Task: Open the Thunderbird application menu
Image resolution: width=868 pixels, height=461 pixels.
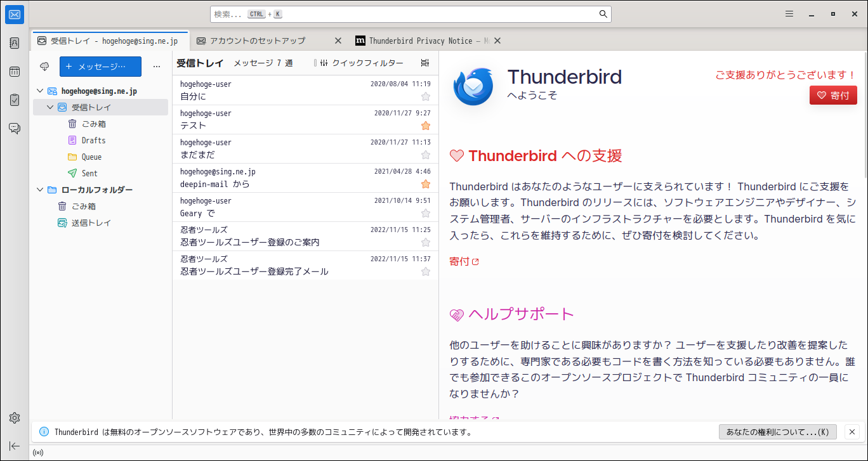Action: pyautogui.click(x=789, y=14)
